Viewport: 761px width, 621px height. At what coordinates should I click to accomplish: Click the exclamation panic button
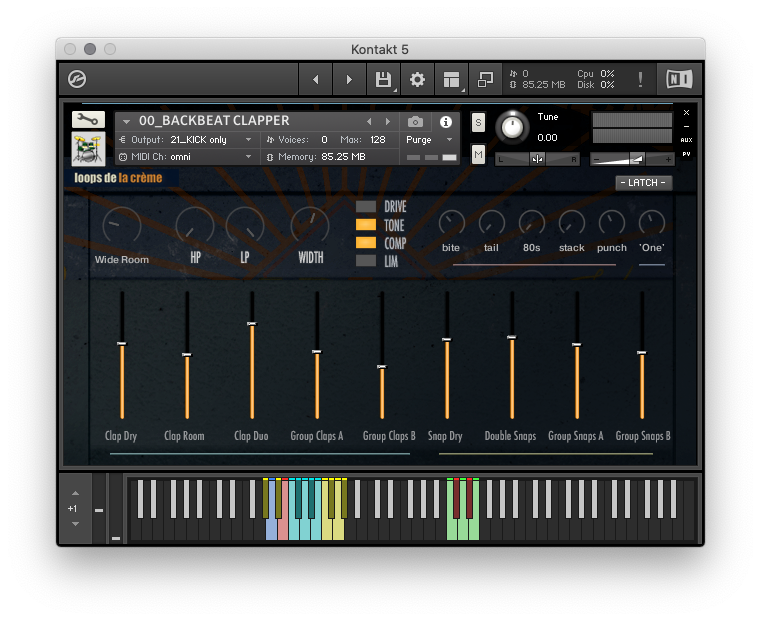tap(640, 79)
